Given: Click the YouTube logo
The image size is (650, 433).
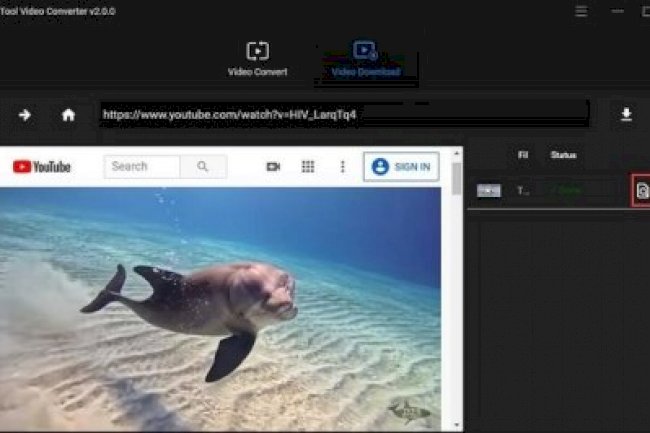Looking at the screenshot, I should point(42,167).
